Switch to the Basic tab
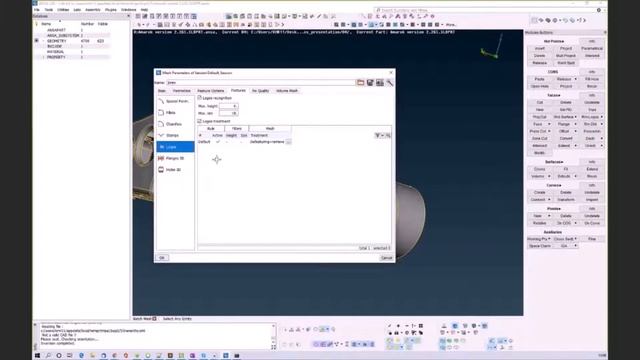 [162, 91]
